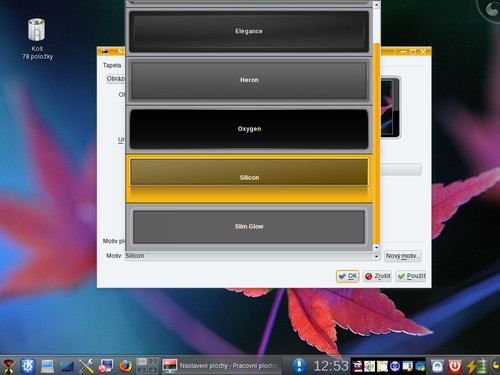
Task: Apply changes with the Použít button
Action: pyautogui.click(x=411, y=276)
